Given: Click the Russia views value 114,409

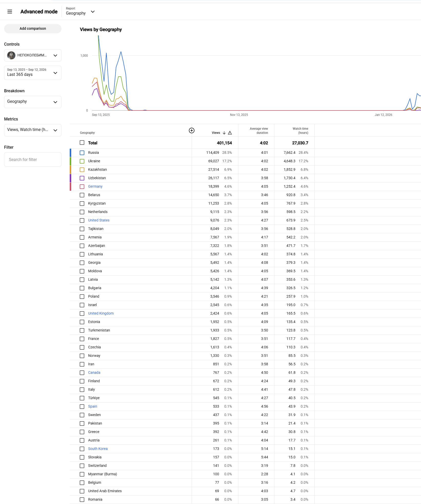Looking at the screenshot, I should pyautogui.click(x=213, y=153).
